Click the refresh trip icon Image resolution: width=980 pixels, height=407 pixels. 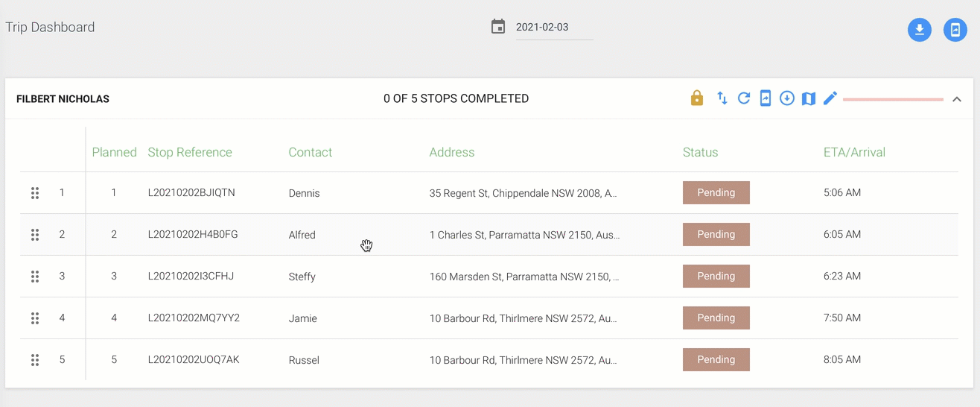743,98
